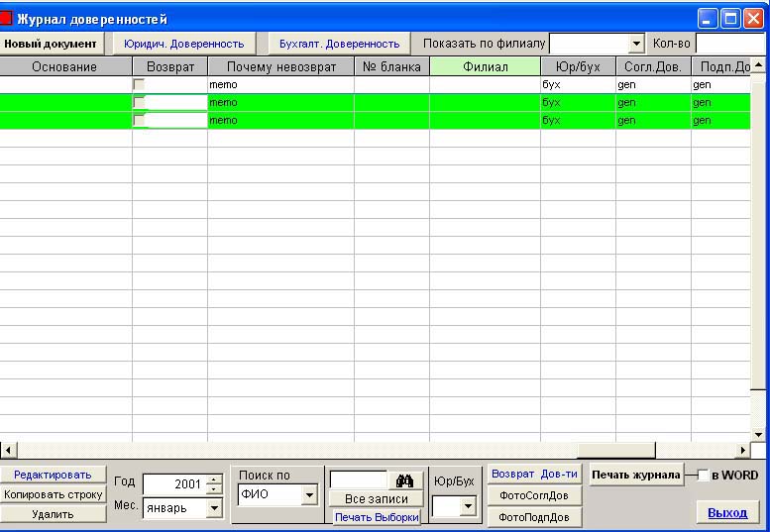Open the 'Показать по филиалу' dropdown
Viewport: 770px width, 532px height.
(636, 44)
